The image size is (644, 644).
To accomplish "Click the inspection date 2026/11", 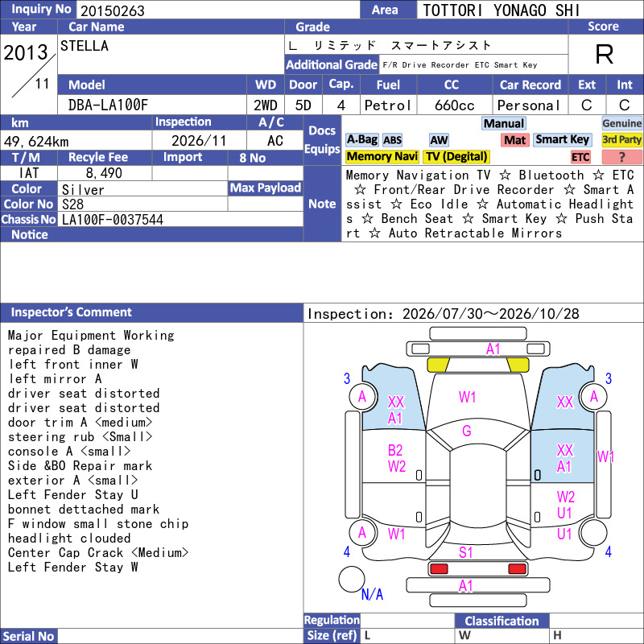I will pos(199,141).
